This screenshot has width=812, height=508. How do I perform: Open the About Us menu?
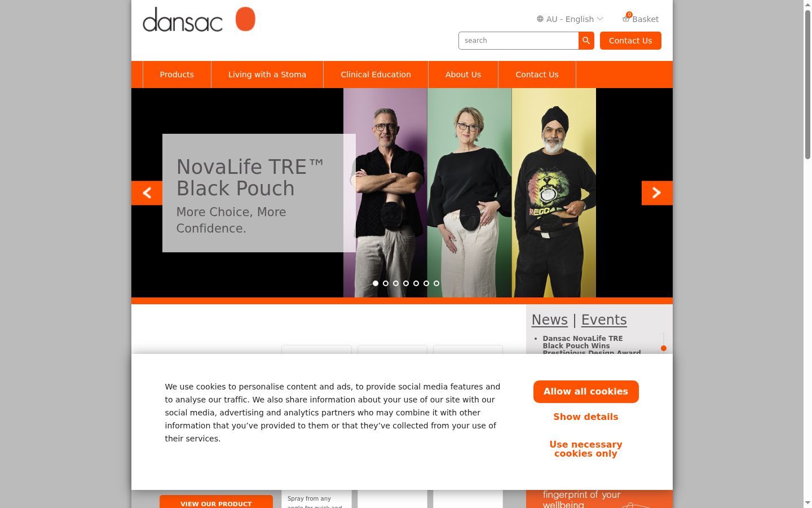(463, 75)
